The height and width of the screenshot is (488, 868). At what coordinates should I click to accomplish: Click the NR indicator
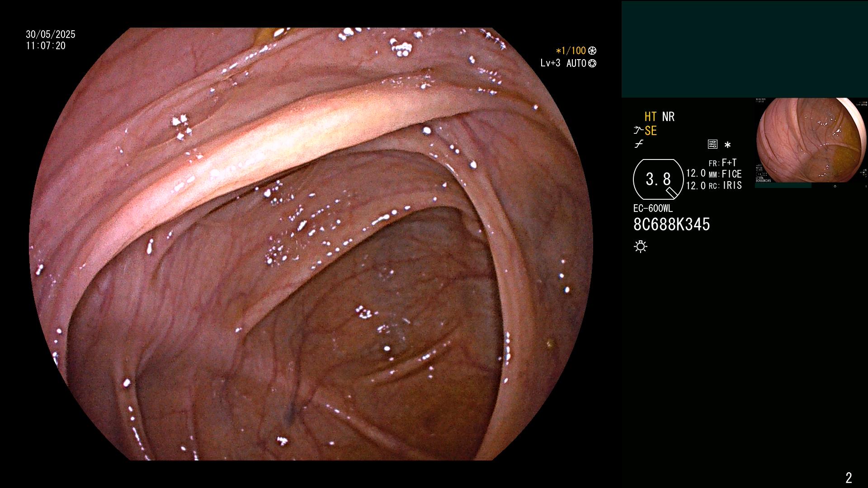click(668, 117)
